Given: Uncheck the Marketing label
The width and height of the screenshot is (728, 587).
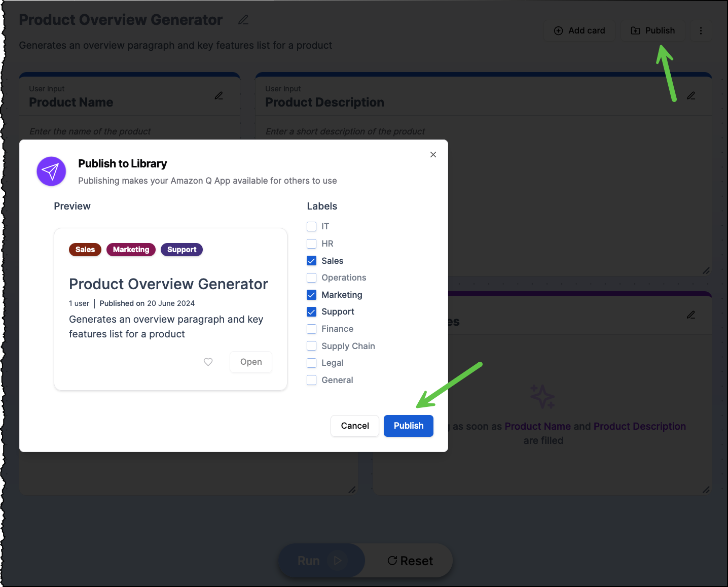Looking at the screenshot, I should (311, 295).
